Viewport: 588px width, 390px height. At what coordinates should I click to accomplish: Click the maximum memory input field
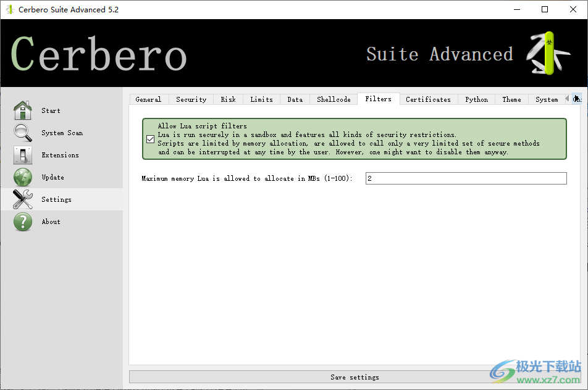coord(466,178)
